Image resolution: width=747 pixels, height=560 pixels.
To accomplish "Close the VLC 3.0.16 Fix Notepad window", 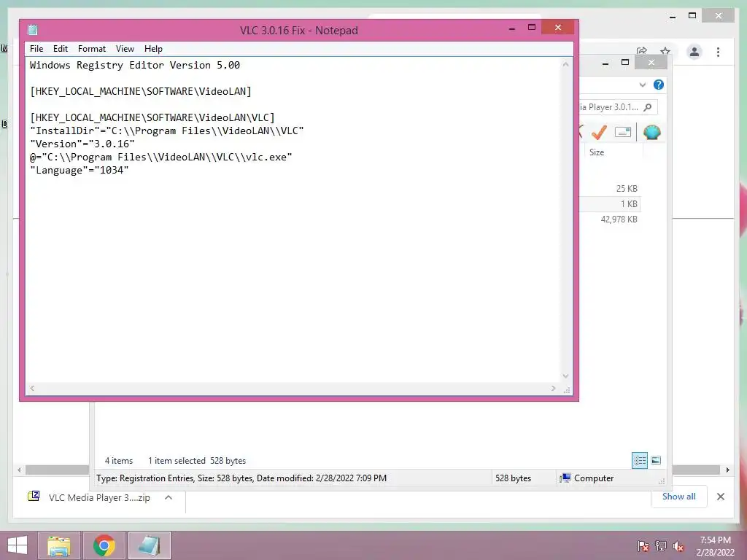I will (x=558, y=28).
